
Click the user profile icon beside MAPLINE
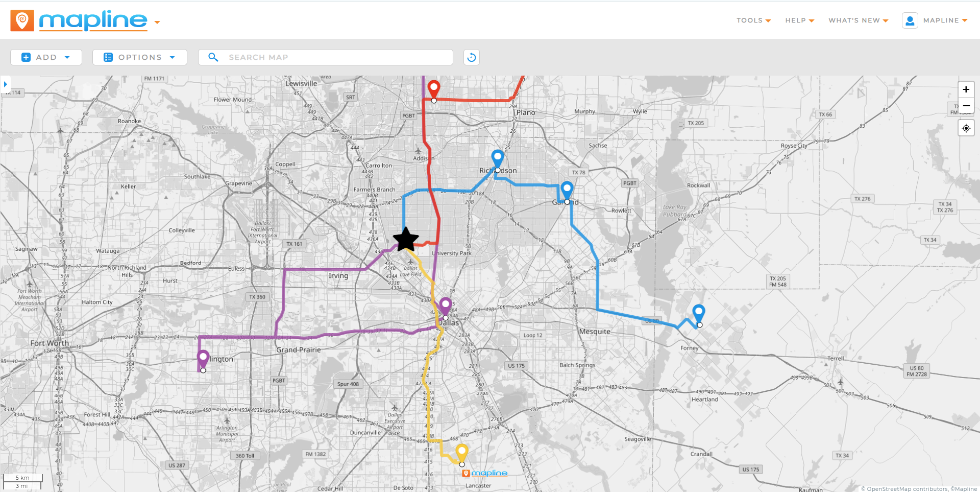pos(910,20)
